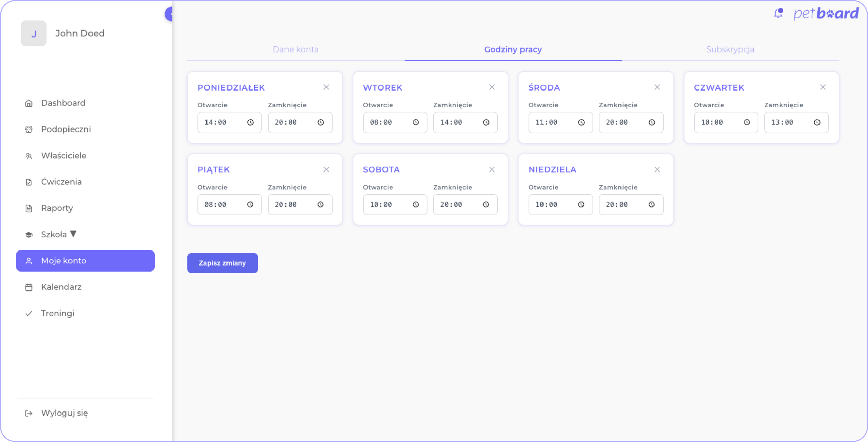Open clock picker for Czwartek closing time

pyautogui.click(x=817, y=122)
